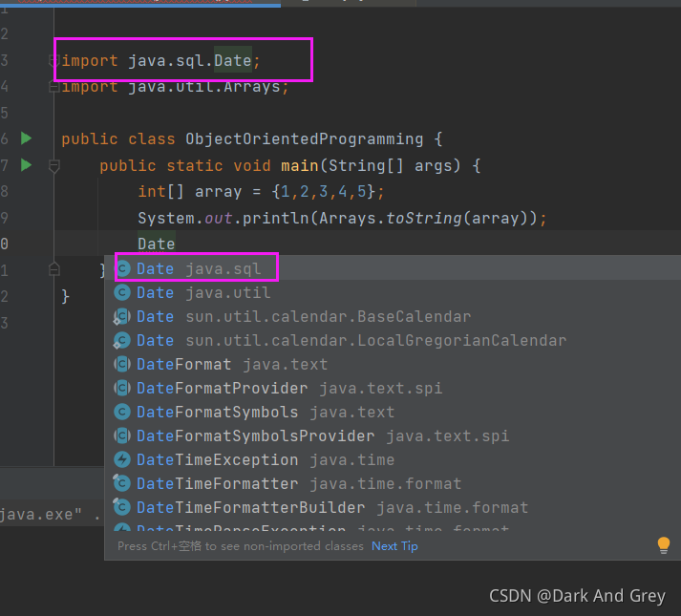Click println in System.out.println call
Screen dimensions: 681x616
coord(275,218)
